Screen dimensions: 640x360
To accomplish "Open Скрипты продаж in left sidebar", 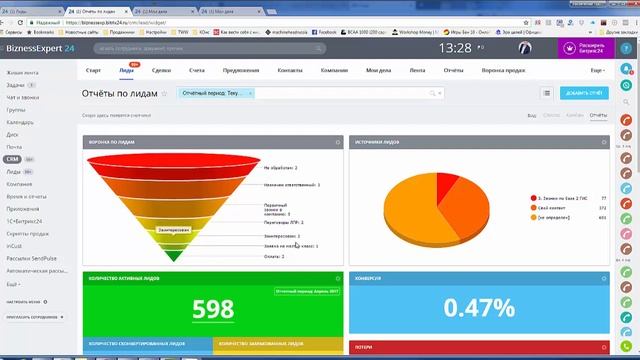I will pyautogui.click(x=27, y=234).
